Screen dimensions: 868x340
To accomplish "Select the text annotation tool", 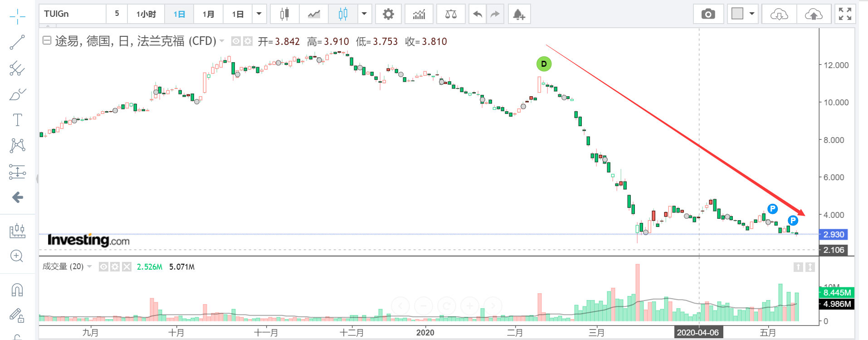I will pos(17,120).
